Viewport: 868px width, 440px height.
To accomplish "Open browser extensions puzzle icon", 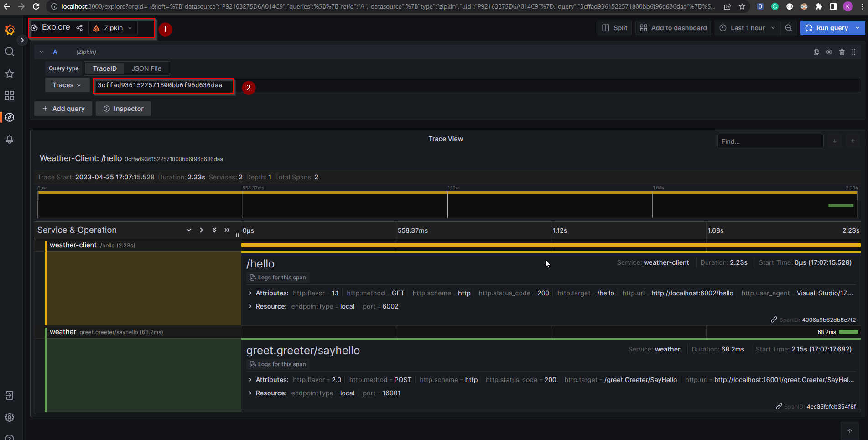I will [819, 6].
